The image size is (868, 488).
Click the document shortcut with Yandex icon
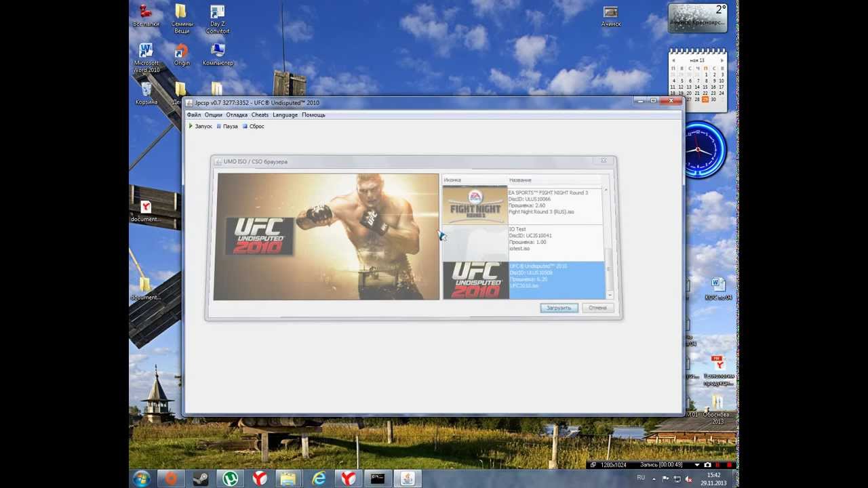(146, 211)
